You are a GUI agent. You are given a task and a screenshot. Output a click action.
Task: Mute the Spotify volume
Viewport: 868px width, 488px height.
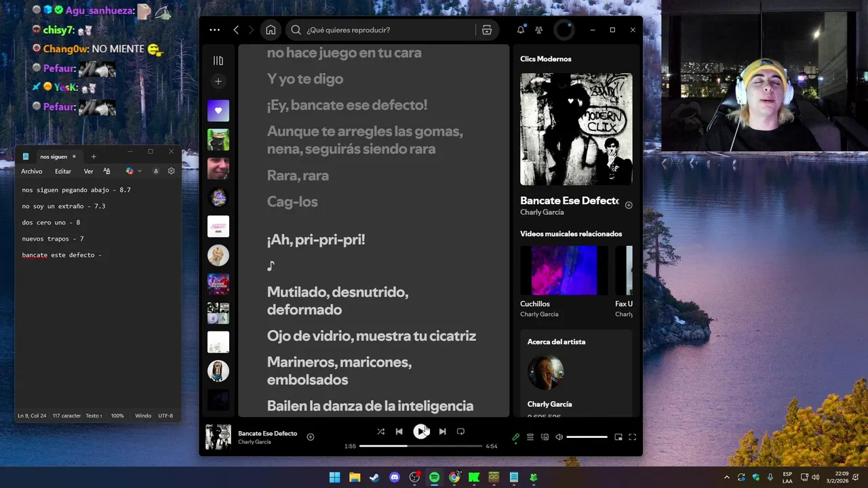(x=559, y=437)
